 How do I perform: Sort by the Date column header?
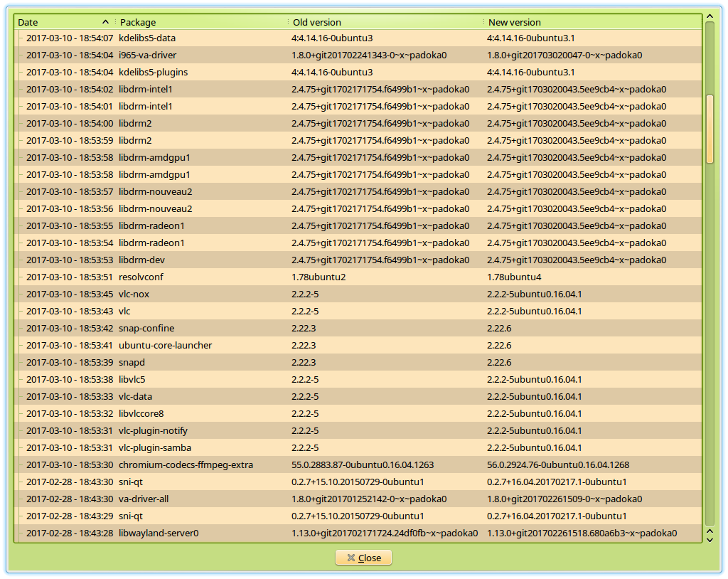tap(57, 22)
